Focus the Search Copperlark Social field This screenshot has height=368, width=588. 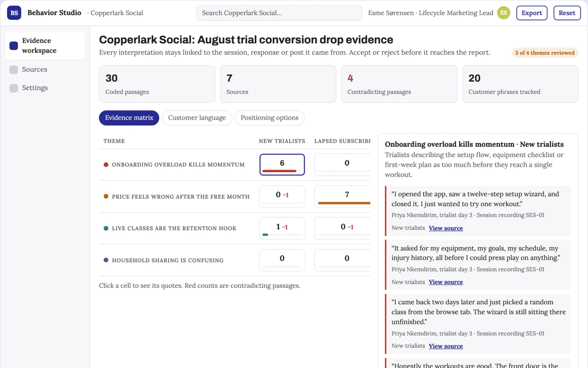[x=279, y=13]
